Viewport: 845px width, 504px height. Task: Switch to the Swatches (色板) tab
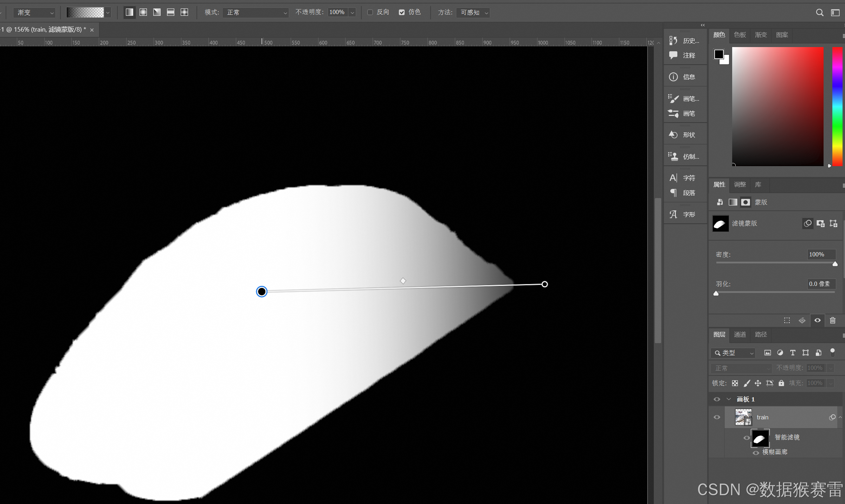pos(740,35)
